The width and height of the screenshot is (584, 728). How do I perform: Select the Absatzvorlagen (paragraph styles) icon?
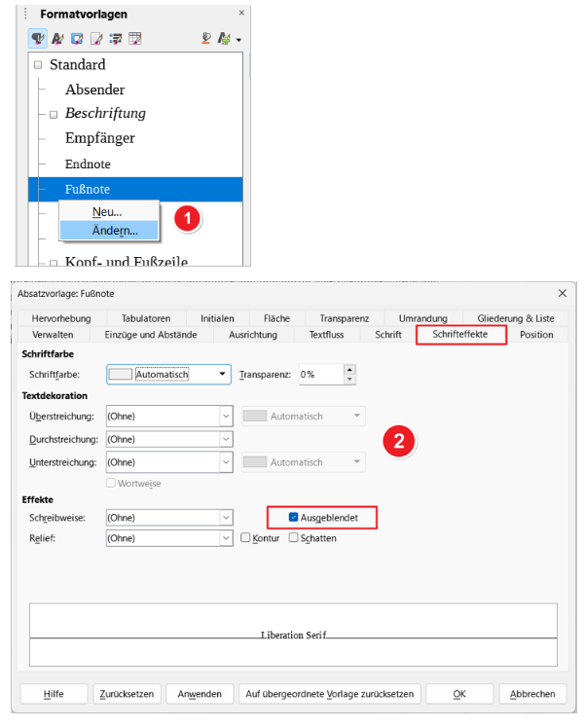click(x=36, y=39)
